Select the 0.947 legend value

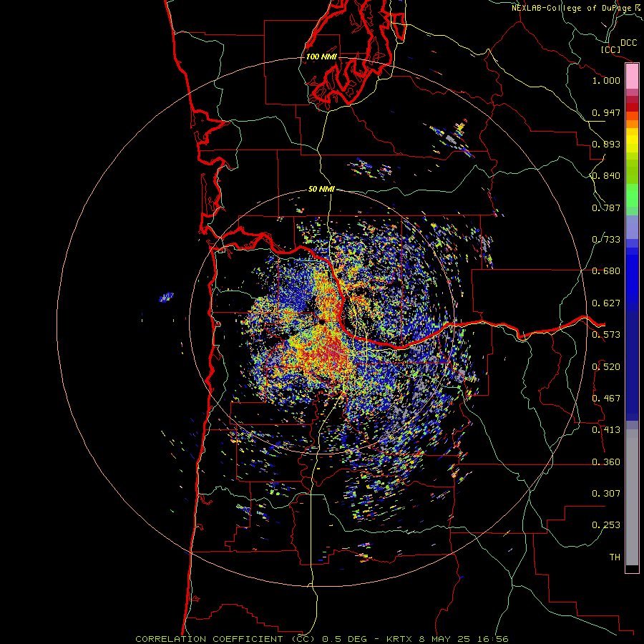[606, 112]
